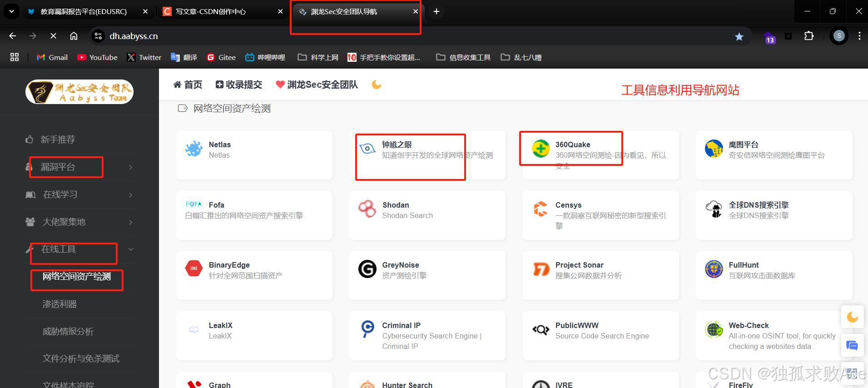
Task: Open the 360Quake green plus icon
Action: point(541,149)
